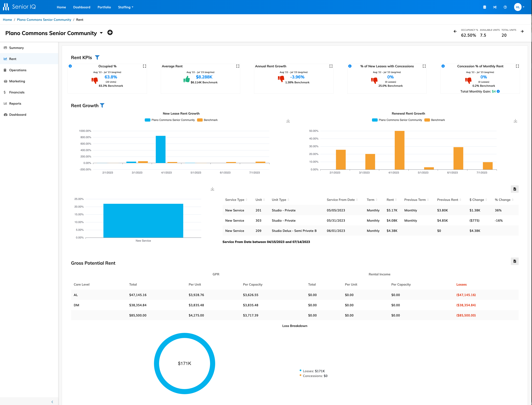
Task: Open the help question mark icon
Action: tap(505, 7)
